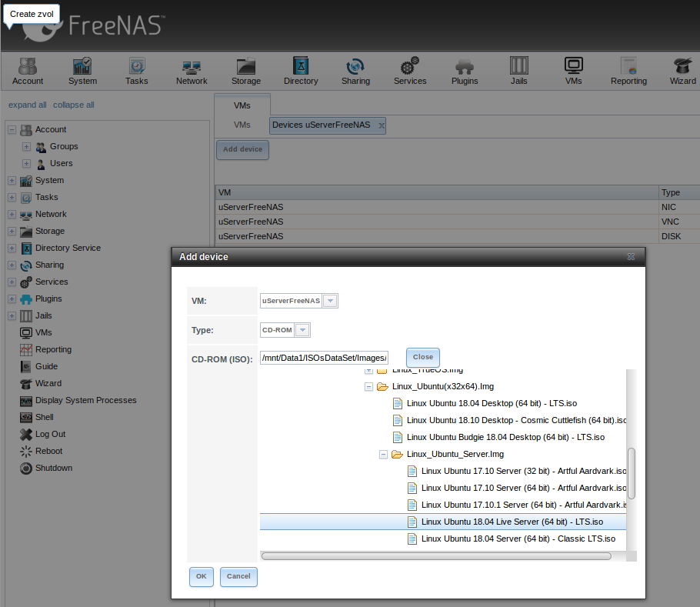The height and width of the screenshot is (607, 700).
Task: Expand the Plugins tree node
Action: point(12,299)
